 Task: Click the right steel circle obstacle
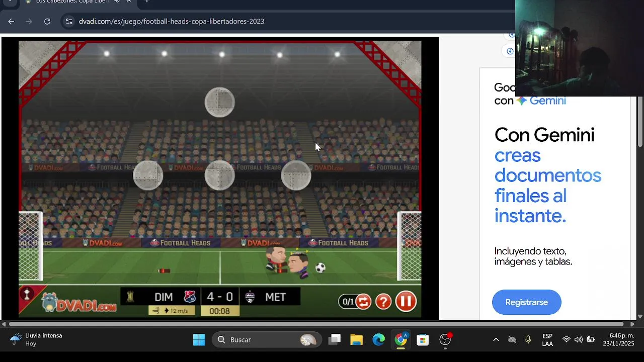pyautogui.click(x=296, y=175)
